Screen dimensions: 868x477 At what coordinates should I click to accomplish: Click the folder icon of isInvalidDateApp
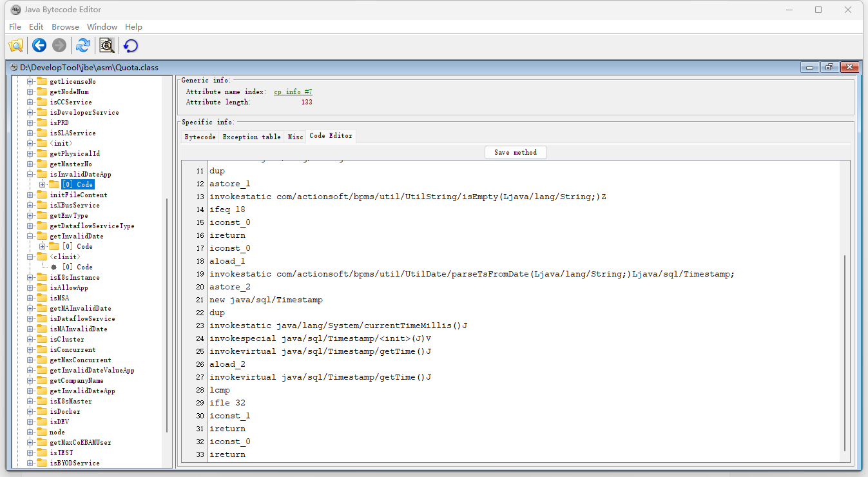coord(42,174)
